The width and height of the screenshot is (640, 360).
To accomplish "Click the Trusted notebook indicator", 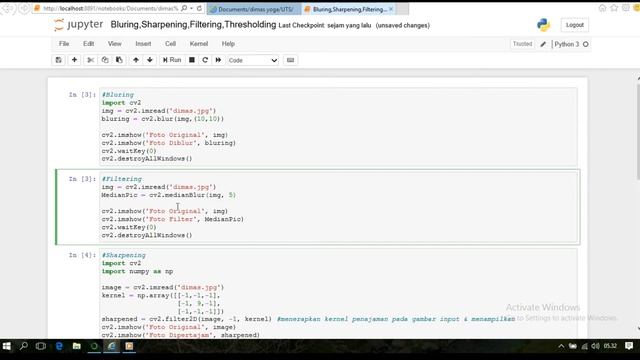I will pyautogui.click(x=522, y=44).
